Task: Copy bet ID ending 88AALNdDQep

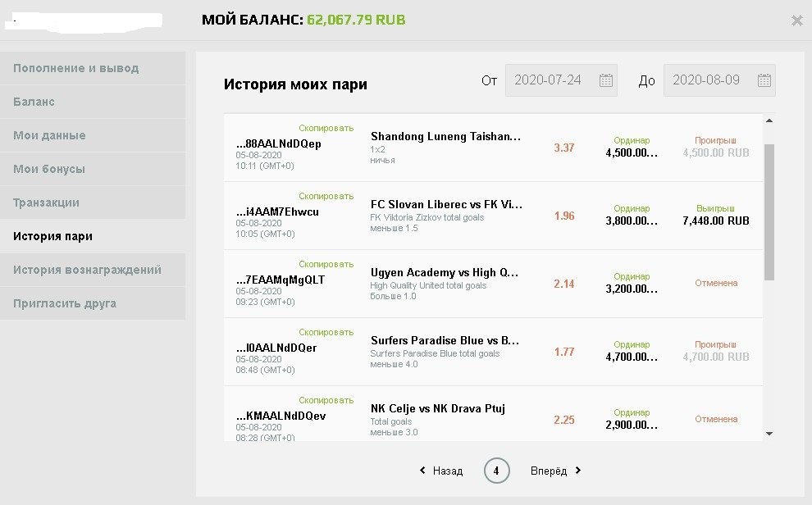Action: (326, 129)
